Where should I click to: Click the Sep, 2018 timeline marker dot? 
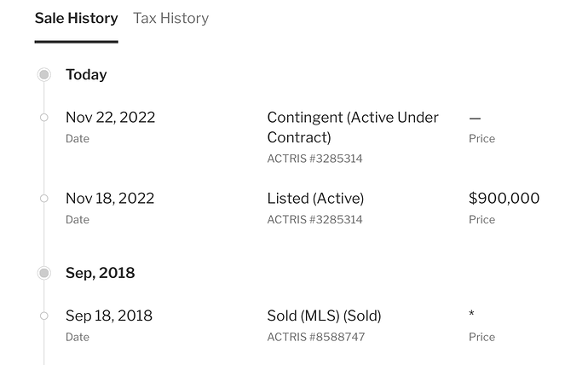click(x=43, y=273)
